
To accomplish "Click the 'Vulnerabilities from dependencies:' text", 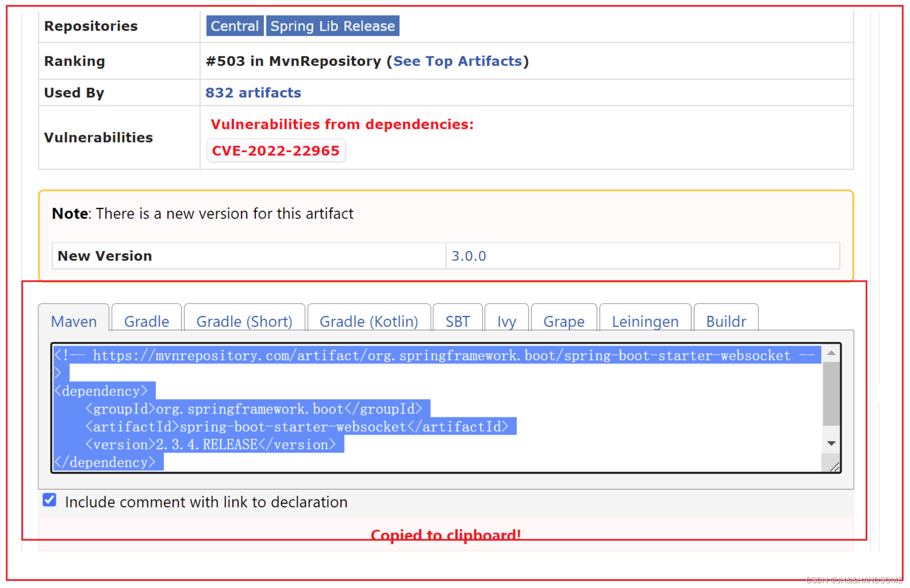I will pos(342,124).
